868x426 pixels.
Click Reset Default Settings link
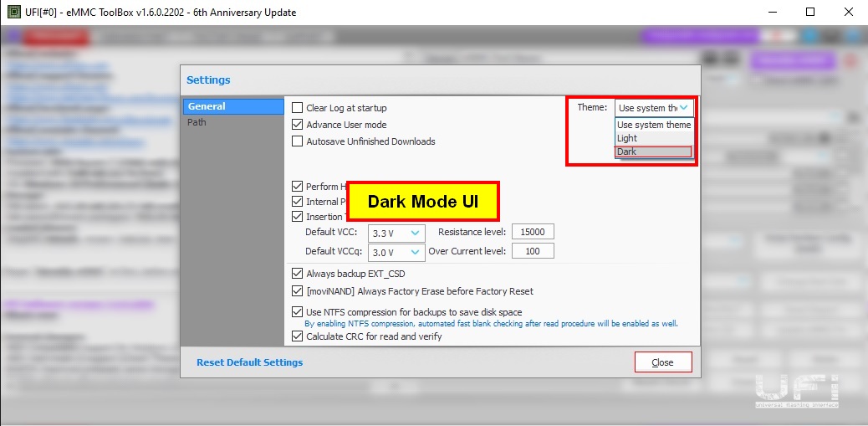tap(250, 362)
